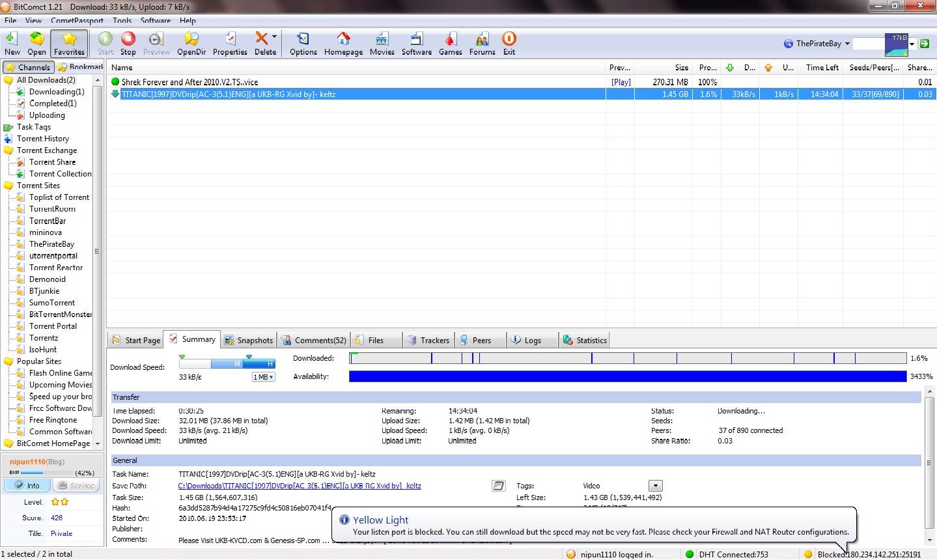This screenshot has height=560, width=937.
Task: Show the Completed(1) tasks
Action: point(53,104)
